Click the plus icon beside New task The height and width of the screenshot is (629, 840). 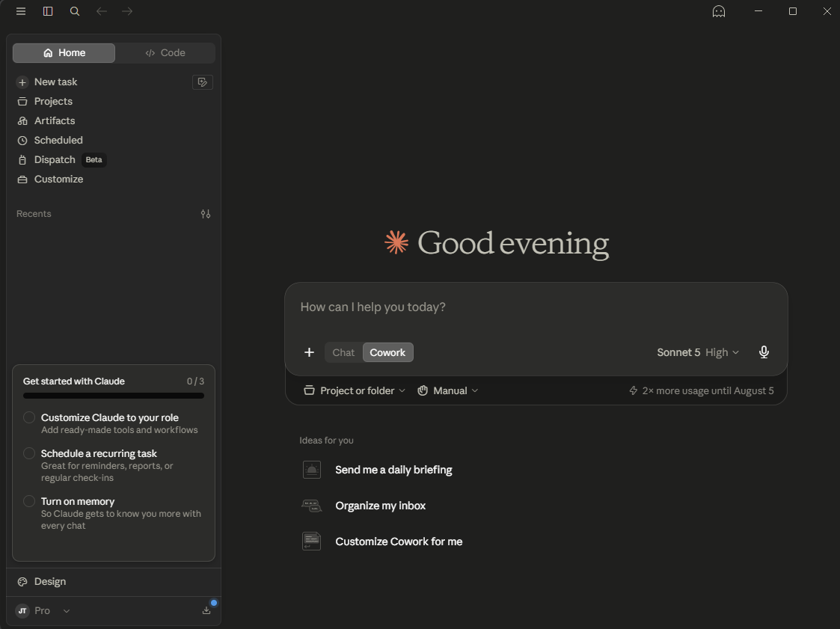point(22,82)
